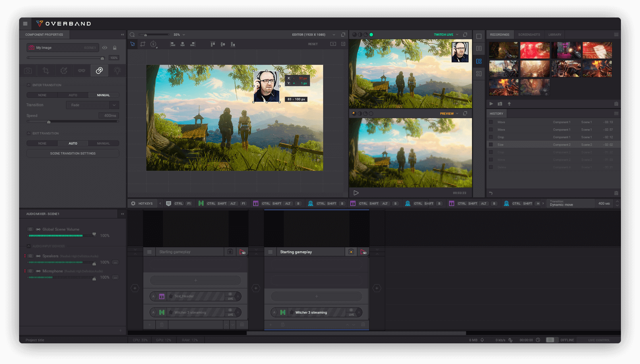
Task: Check the Crop Component 1 history checkbox
Action: pyautogui.click(x=491, y=137)
